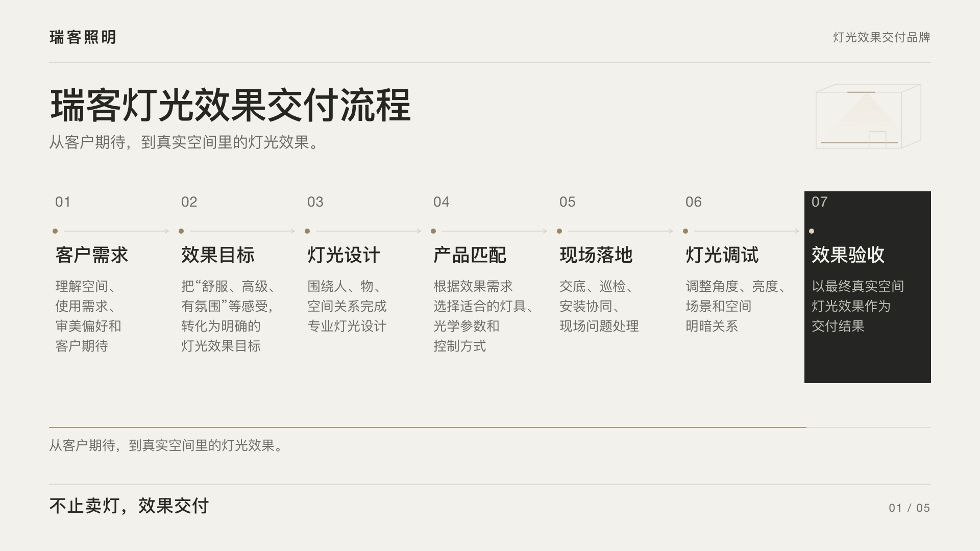The height and width of the screenshot is (551, 980).
Task: Click the arrow between steps 05 and 06
Action: click(x=621, y=231)
